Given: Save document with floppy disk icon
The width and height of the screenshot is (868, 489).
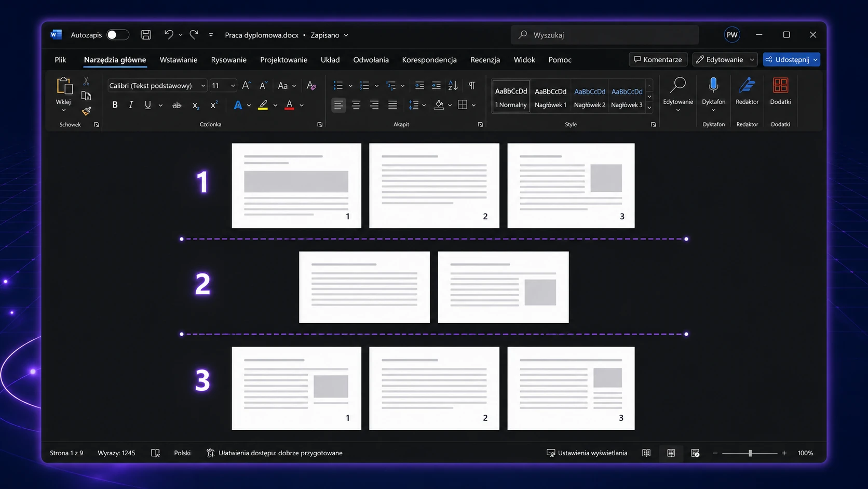Looking at the screenshot, I should [146, 35].
